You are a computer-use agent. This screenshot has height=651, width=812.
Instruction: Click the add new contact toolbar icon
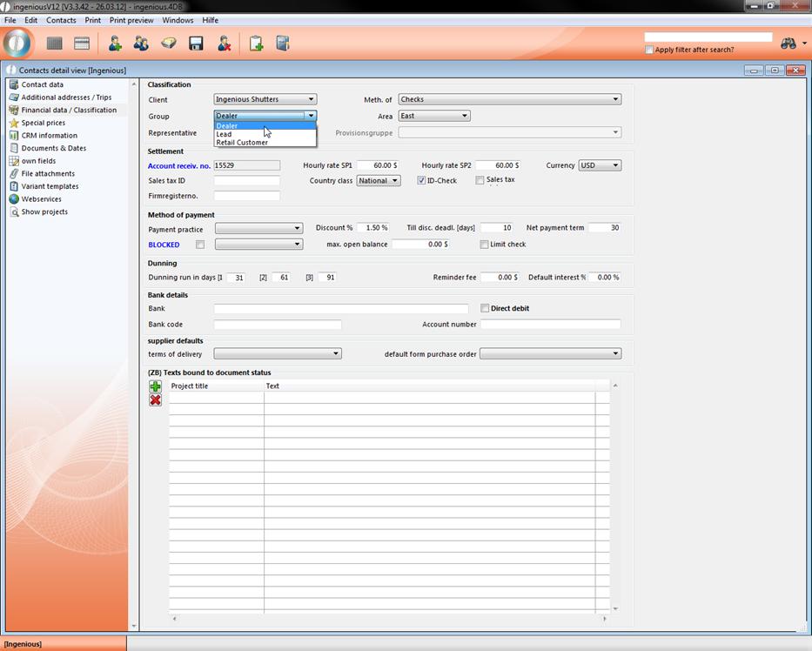114,43
